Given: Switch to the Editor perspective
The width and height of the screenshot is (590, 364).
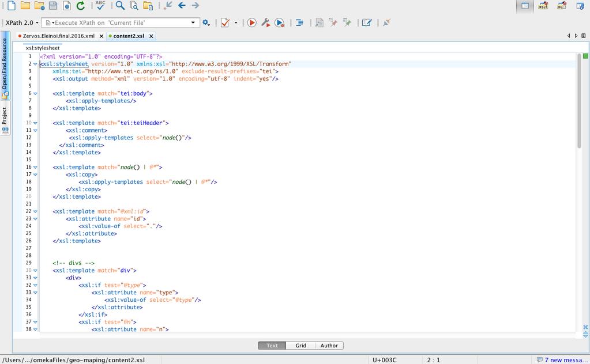Looking at the screenshot, I should coord(525,6).
